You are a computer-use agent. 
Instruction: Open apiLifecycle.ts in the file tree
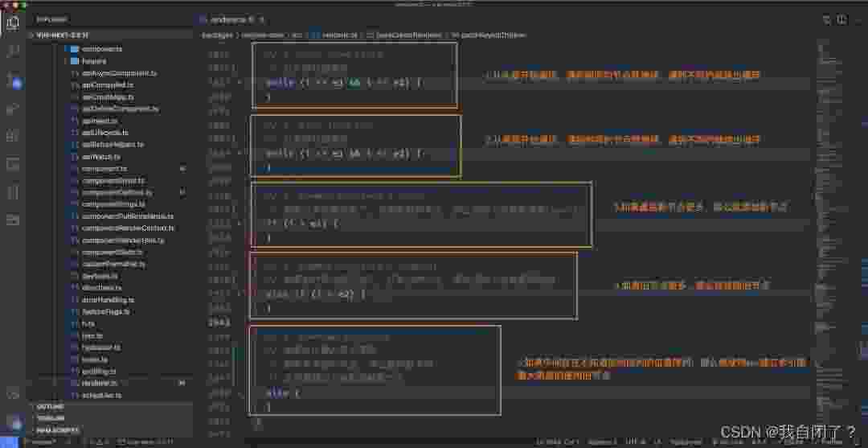tap(105, 133)
